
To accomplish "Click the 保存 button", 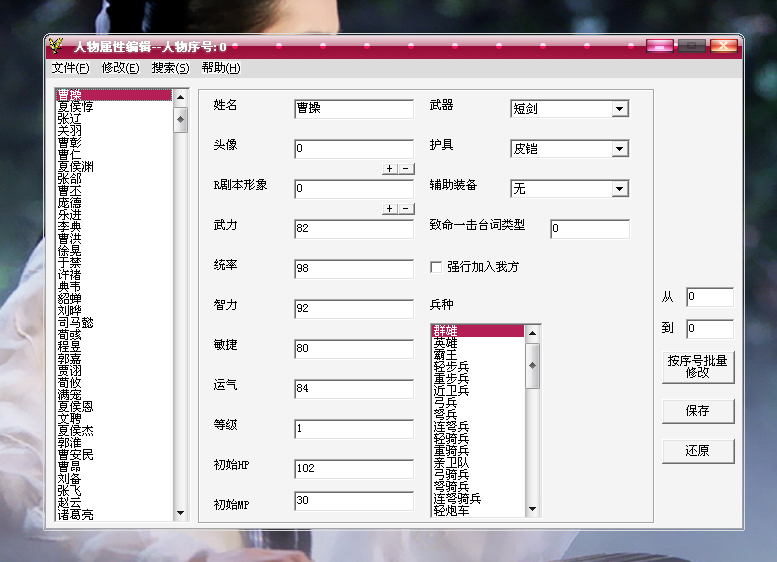I will pyautogui.click(x=697, y=411).
